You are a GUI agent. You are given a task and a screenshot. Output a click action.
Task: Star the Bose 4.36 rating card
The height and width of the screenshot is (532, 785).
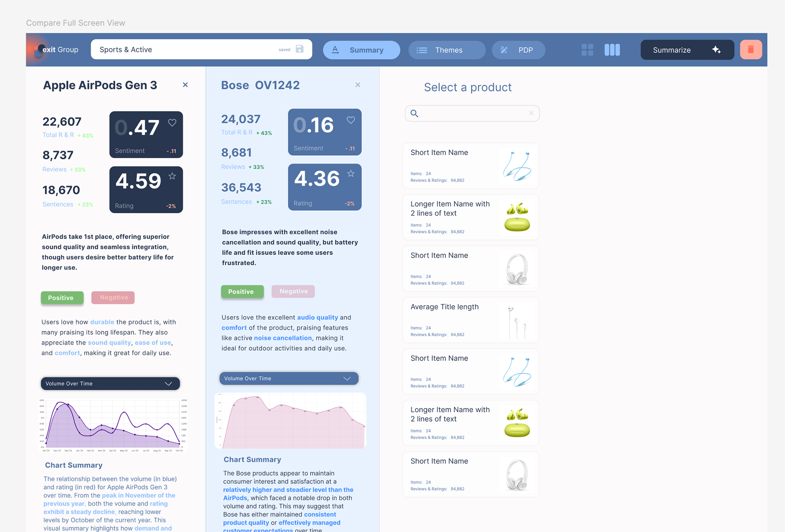351,173
